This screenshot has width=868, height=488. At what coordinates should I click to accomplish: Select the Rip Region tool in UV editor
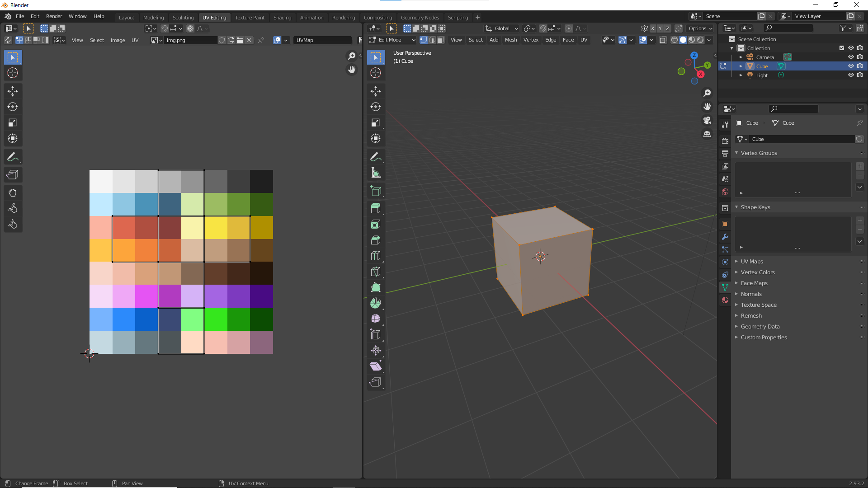(x=13, y=175)
